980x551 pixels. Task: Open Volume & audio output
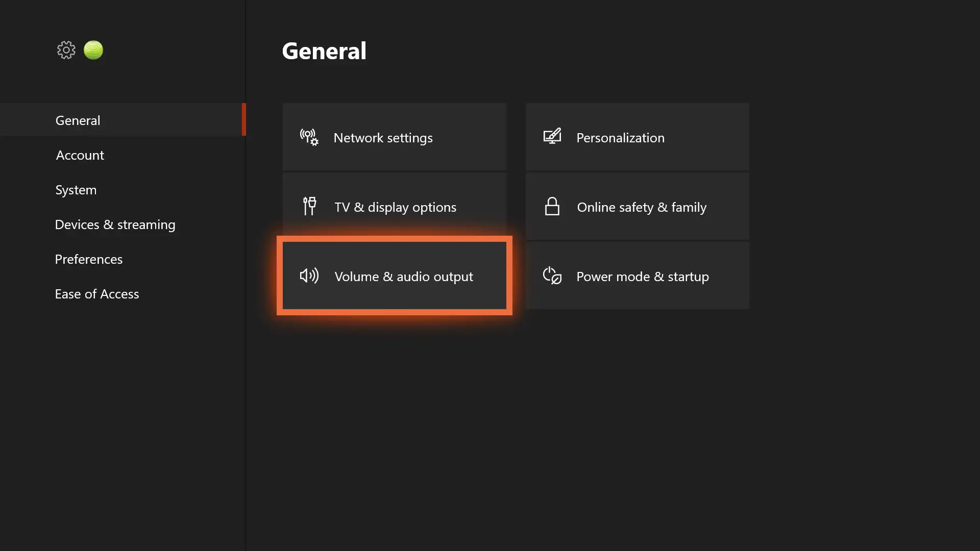pyautogui.click(x=394, y=276)
